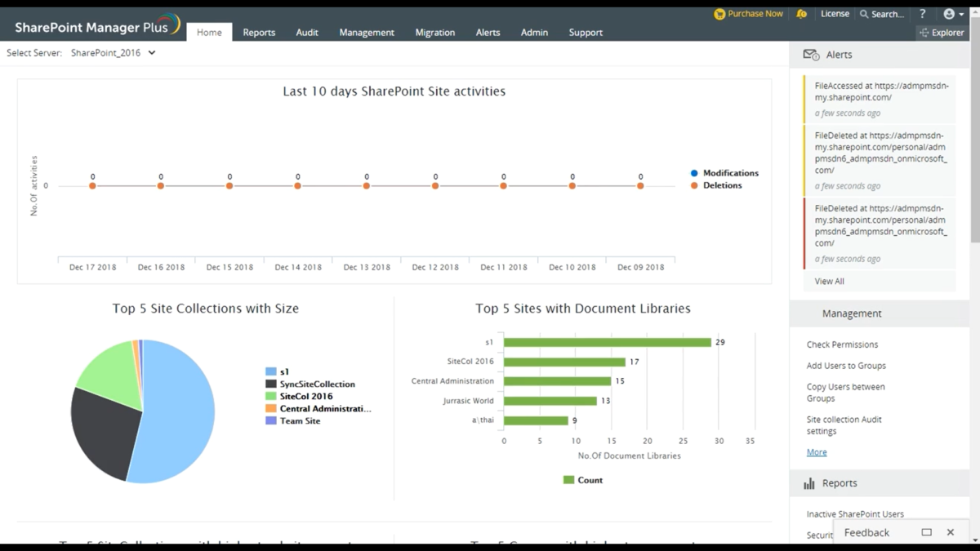Switch to the Home tab
The height and width of the screenshot is (551, 980).
(209, 32)
